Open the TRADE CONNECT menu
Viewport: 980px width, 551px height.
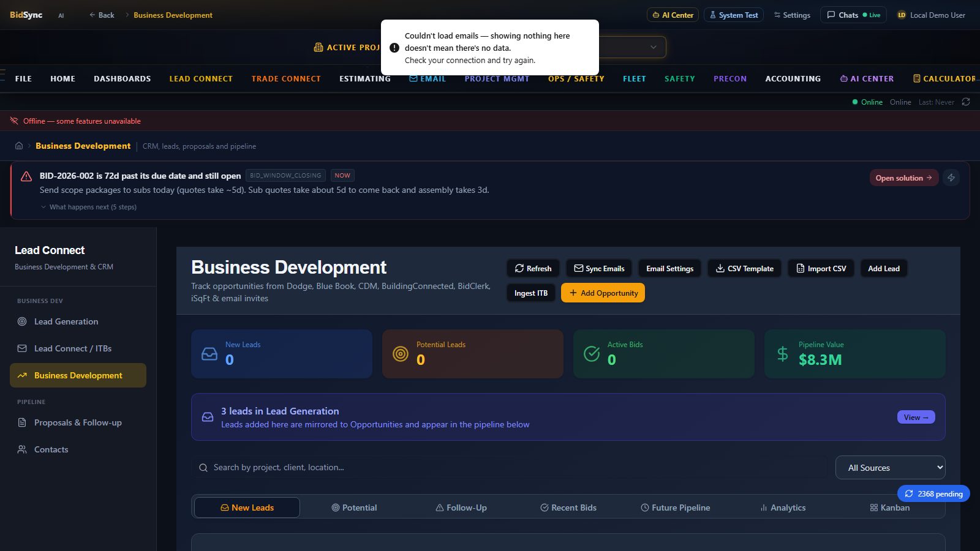click(x=286, y=78)
